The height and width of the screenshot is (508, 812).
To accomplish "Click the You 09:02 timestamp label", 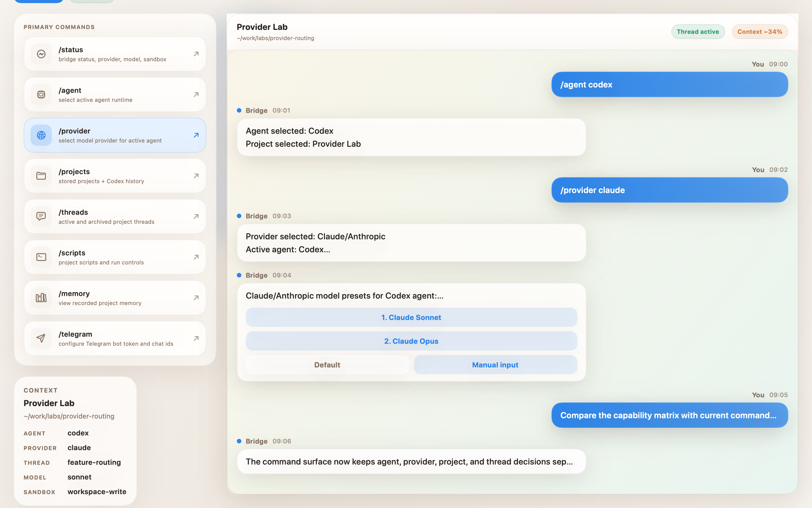I will [778, 170].
